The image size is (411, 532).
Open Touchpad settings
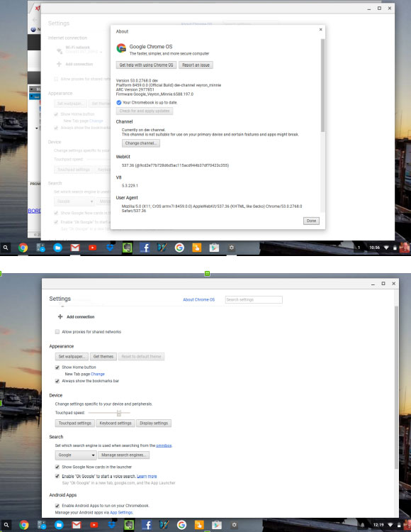click(75, 423)
